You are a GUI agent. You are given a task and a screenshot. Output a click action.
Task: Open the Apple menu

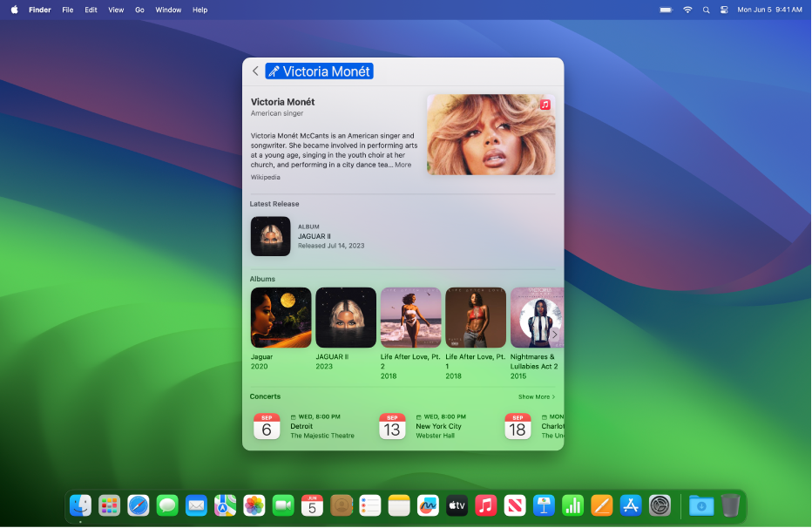(x=15, y=10)
